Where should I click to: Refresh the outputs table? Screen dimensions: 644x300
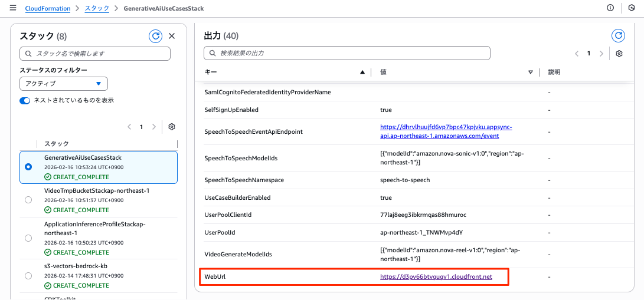[618, 36]
